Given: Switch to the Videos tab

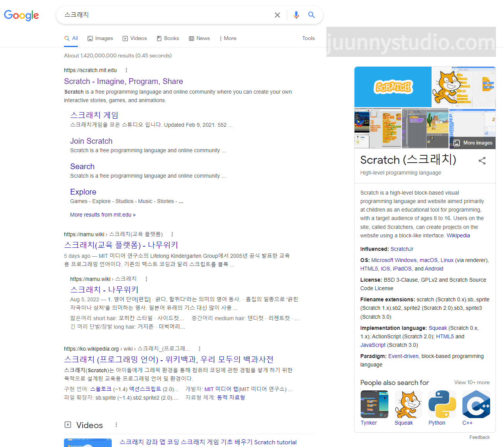Looking at the screenshot, I should pyautogui.click(x=134, y=39).
